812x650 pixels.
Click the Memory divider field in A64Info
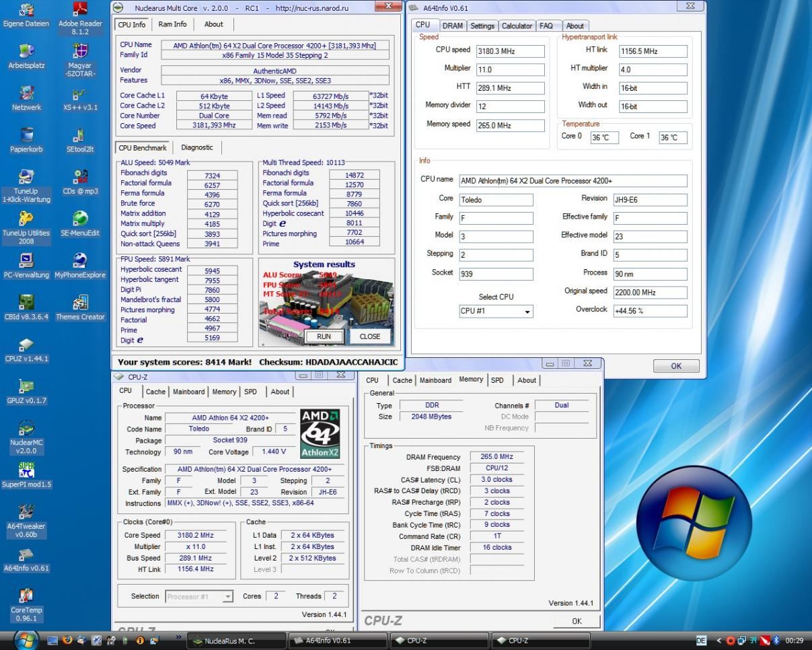(x=511, y=107)
